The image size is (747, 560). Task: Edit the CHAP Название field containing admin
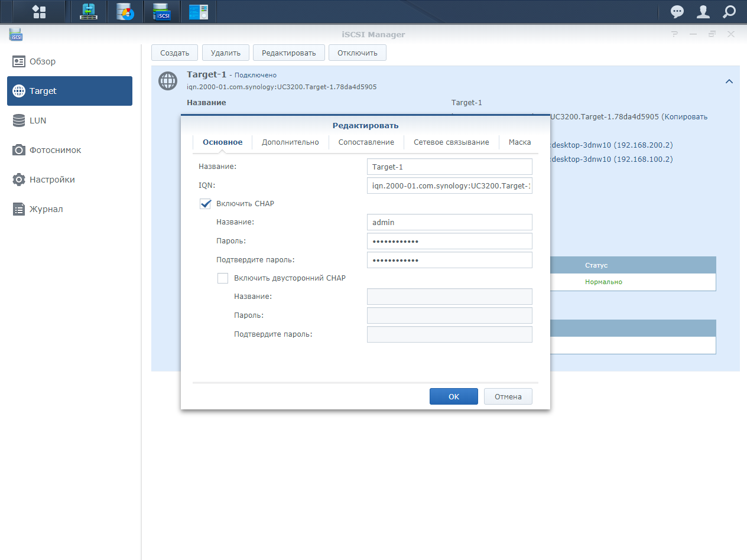450,222
